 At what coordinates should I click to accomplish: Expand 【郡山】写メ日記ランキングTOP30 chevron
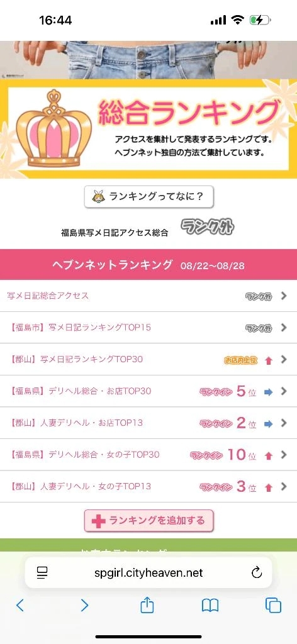click(x=283, y=359)
